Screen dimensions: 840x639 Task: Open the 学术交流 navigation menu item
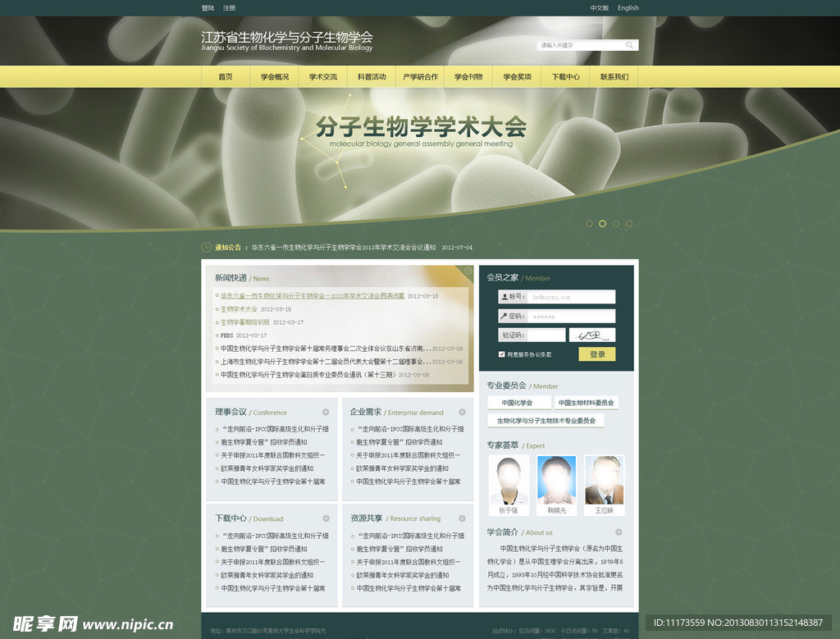[x=322, y=75]
